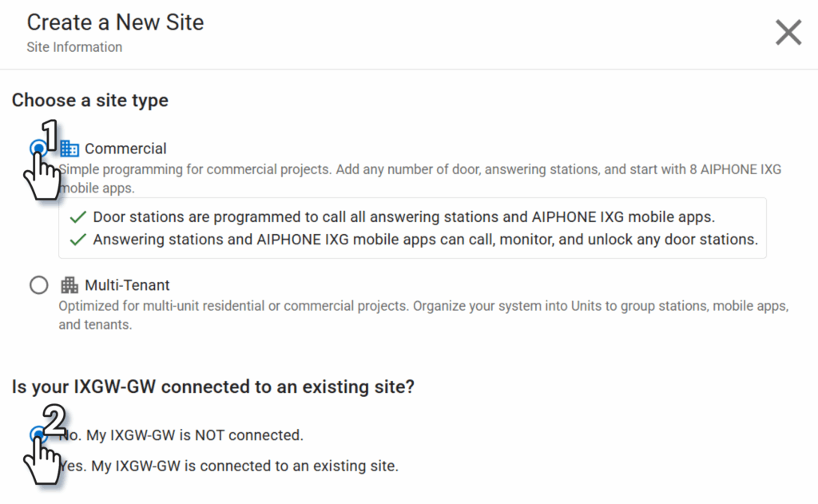Image resolution: width=818 pixels, height=504 pixels.
Task: Click the blue Commercial building icon
Action: pos(70,149)
